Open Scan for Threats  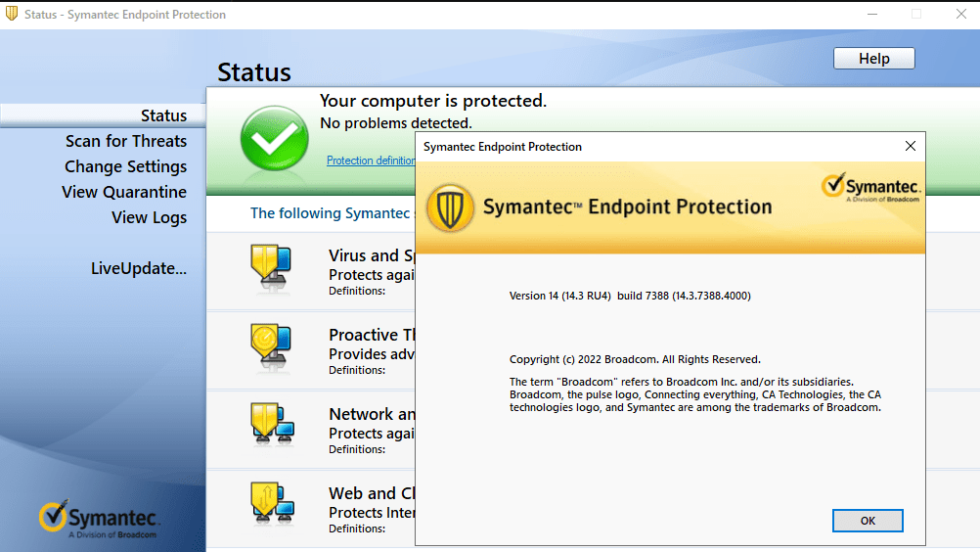125,141
